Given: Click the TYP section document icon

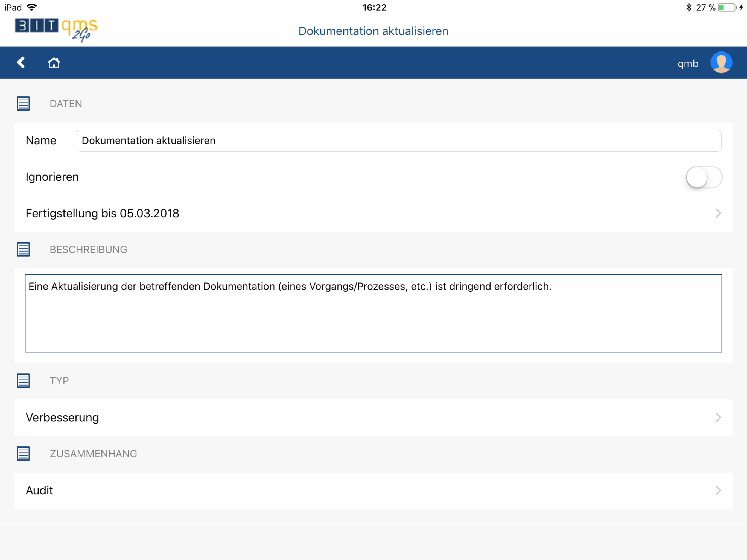Looking at the screenshot, I should tap(23, 381).
